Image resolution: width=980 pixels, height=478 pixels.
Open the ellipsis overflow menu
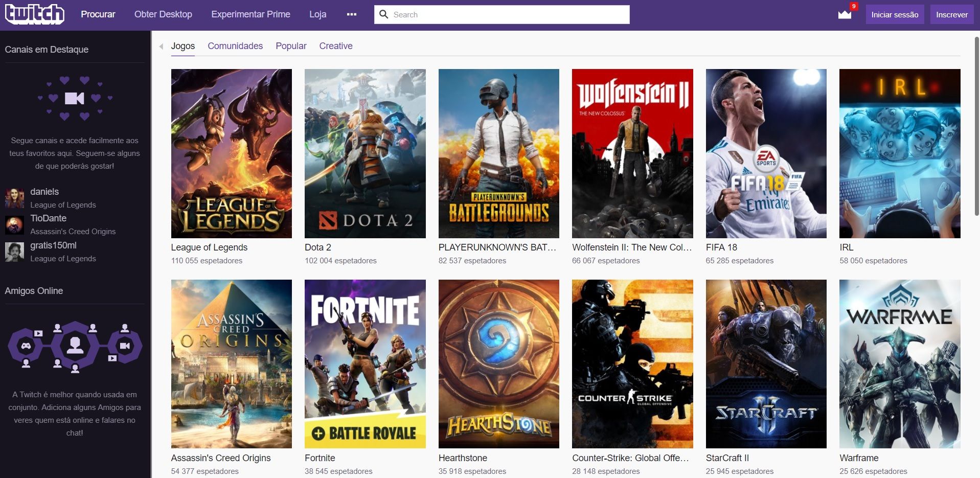tap(351, 14)
